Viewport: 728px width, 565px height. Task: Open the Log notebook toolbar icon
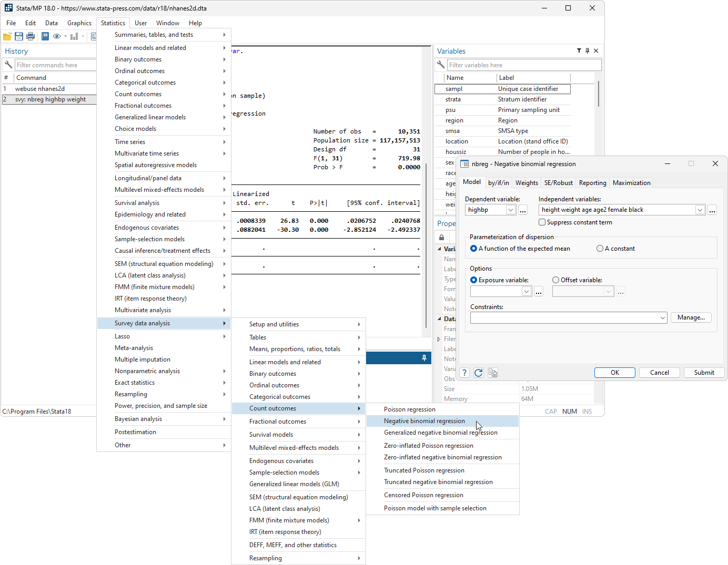click(45, 36)
